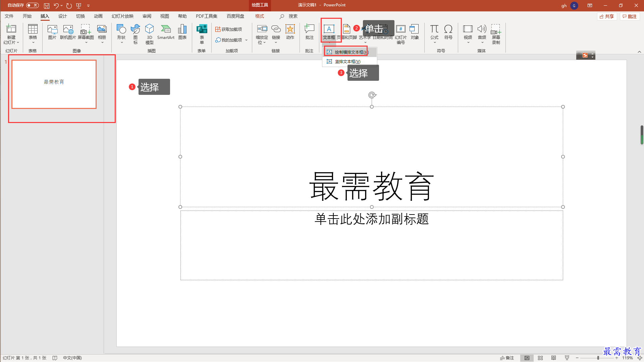Click the Zoom (缩放定位) icon
This screenshot has height=362, width=644.
262,29
